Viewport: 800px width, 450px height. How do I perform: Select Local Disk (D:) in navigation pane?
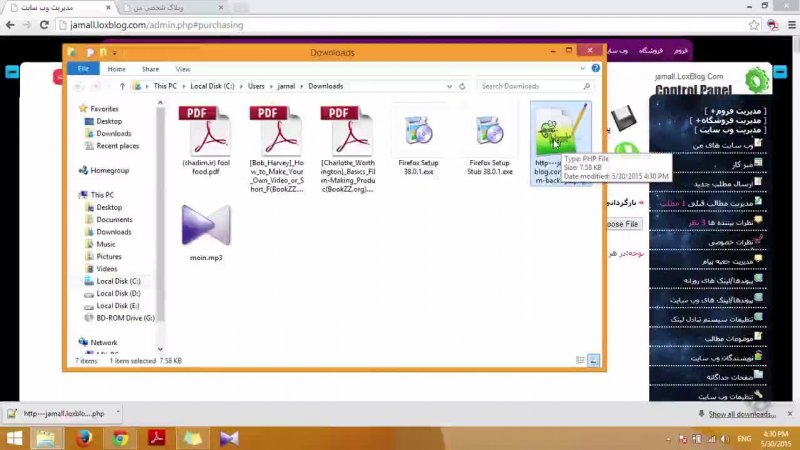click(118, 293)
